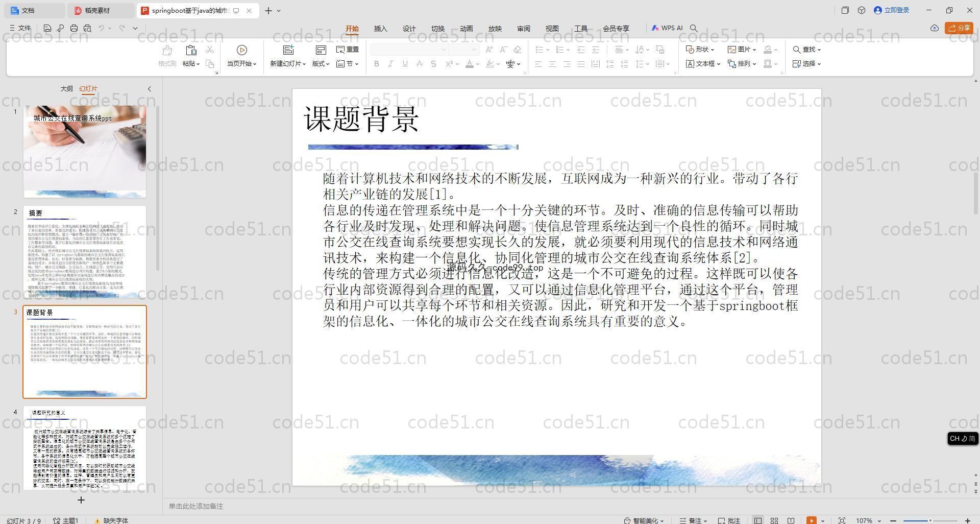
Task: Click the notes field 单击此处添加备注
Action: (x=196, y=506)
